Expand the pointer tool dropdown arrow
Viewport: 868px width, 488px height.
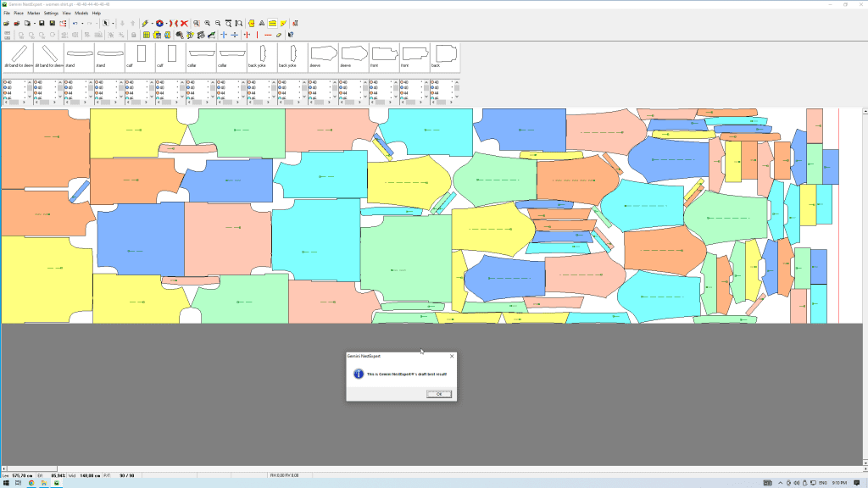(x=113, y=23)
